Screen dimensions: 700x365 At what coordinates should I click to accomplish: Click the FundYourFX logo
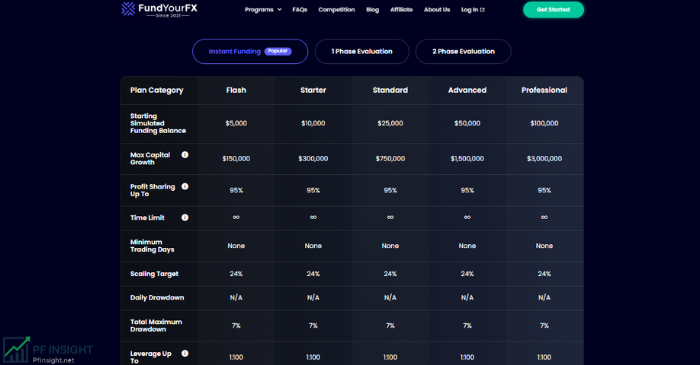[x=159, y=9]
